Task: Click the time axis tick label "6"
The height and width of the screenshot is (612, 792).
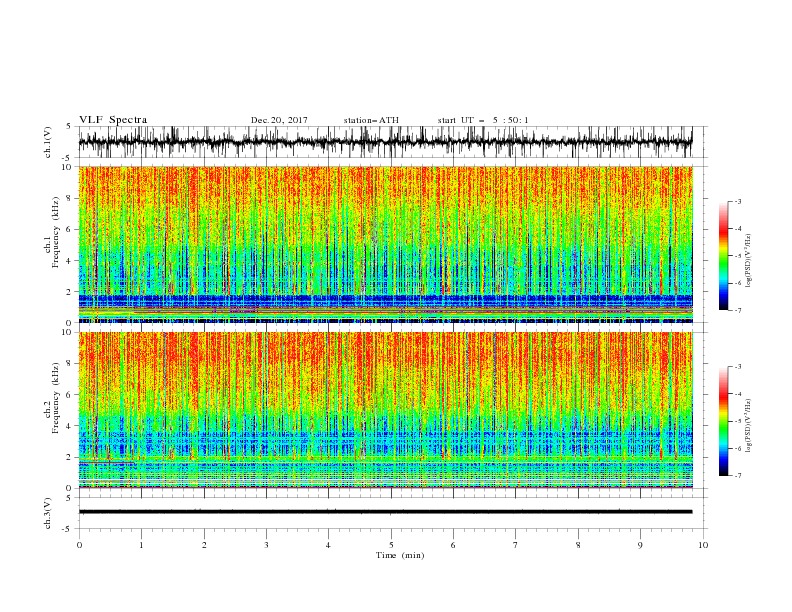Action: [x=453, y=545]
